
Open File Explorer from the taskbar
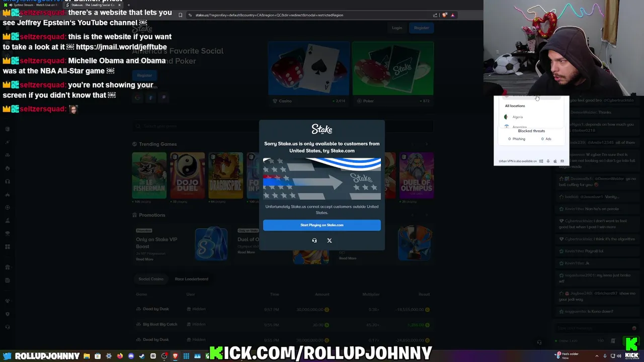pos(87,356)
